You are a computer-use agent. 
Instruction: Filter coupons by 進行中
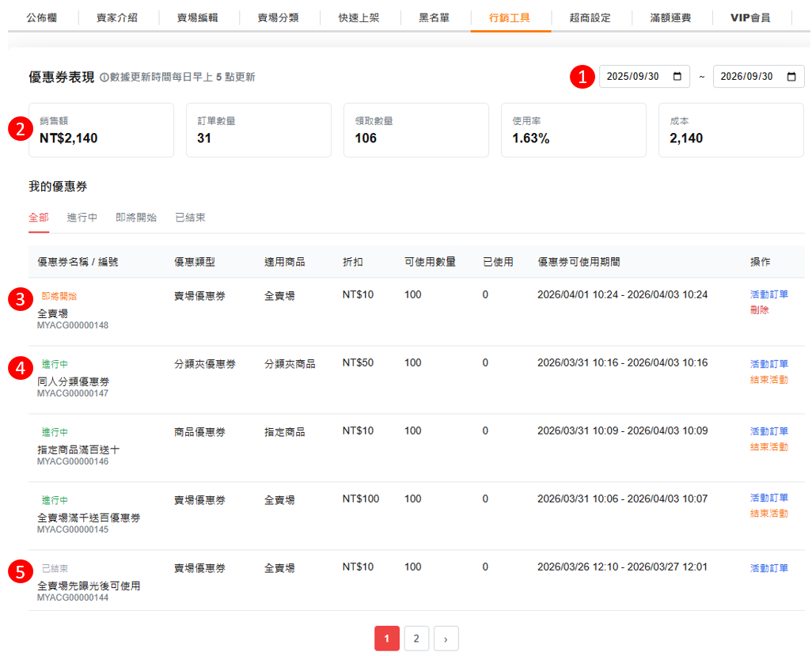pyautogui.click(x=82, y=218)
